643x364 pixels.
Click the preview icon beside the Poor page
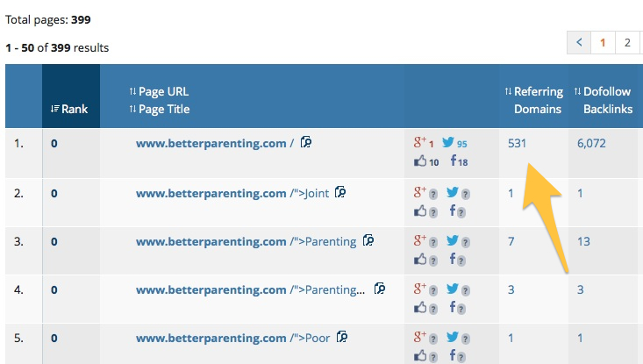click(341, 337)
